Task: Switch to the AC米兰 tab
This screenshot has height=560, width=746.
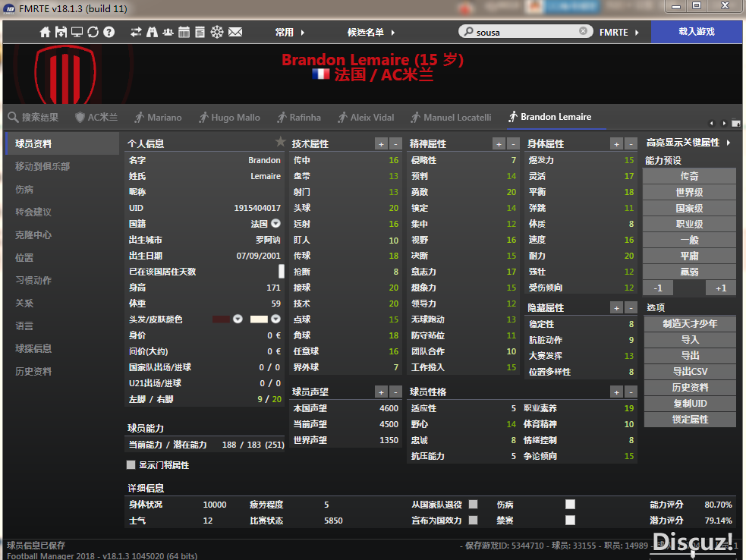Action: (x=96, y=117)
